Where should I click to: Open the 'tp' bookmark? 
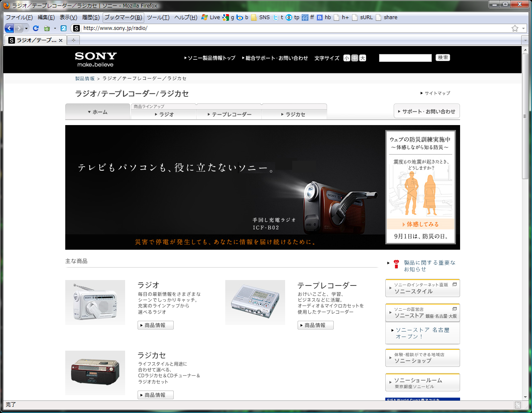293,17
